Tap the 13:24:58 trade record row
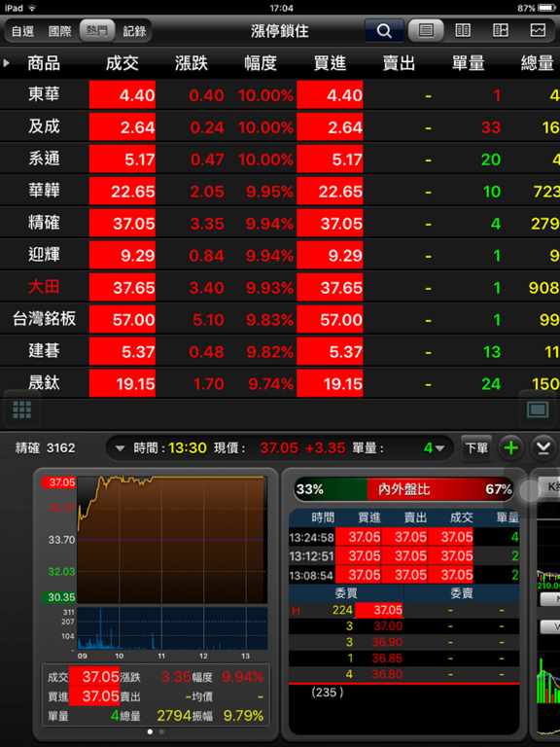The width and height of the screenshot is (560, 747). pos(403,537)
